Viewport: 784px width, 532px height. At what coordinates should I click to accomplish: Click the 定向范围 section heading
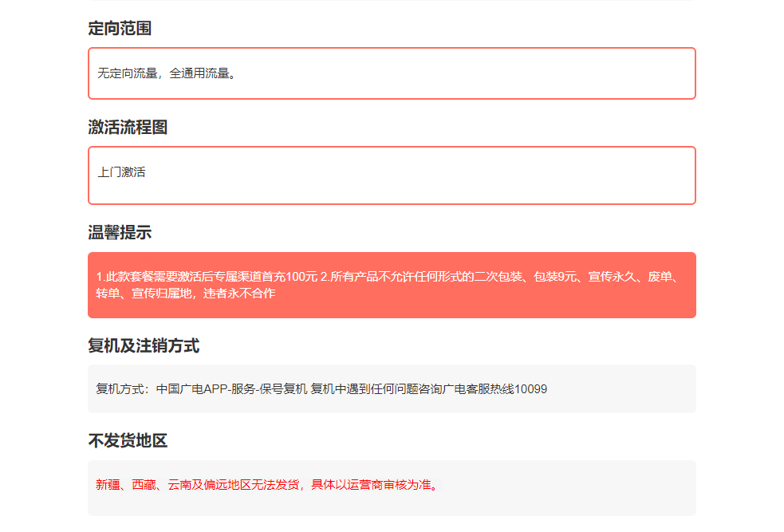[120, 29]
